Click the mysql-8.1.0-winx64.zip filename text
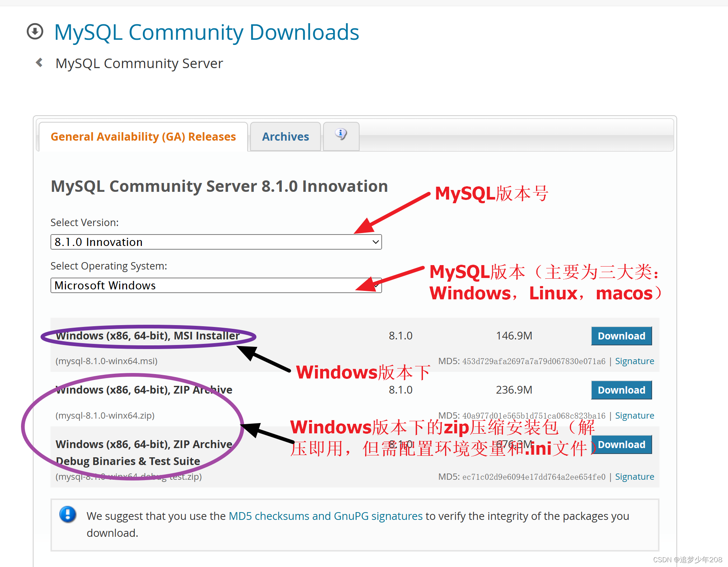Image resolution: width=728 pixels, height=567 pixels. pos(105,416)
